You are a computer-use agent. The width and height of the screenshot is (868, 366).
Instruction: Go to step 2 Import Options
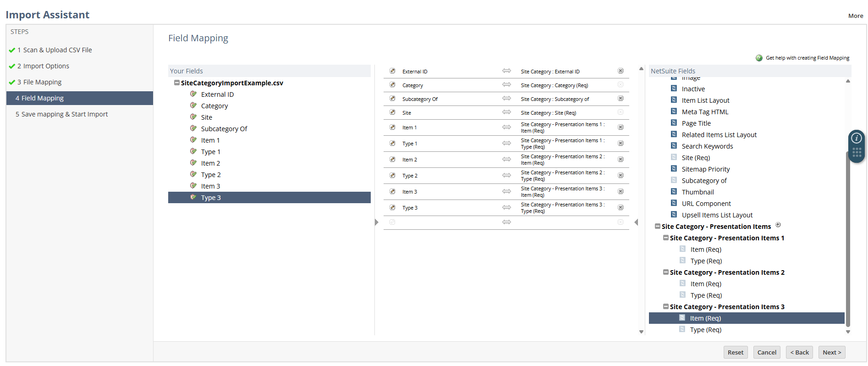point(43,66)
